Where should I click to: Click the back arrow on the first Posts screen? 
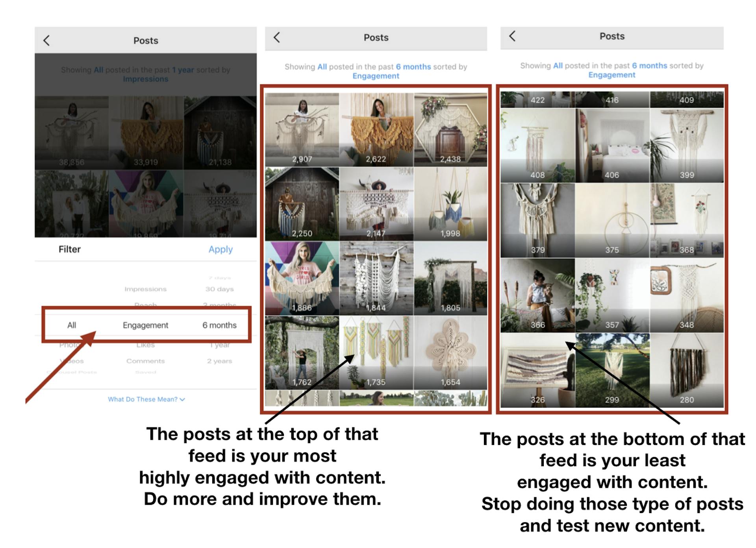[x=46, y=40]
